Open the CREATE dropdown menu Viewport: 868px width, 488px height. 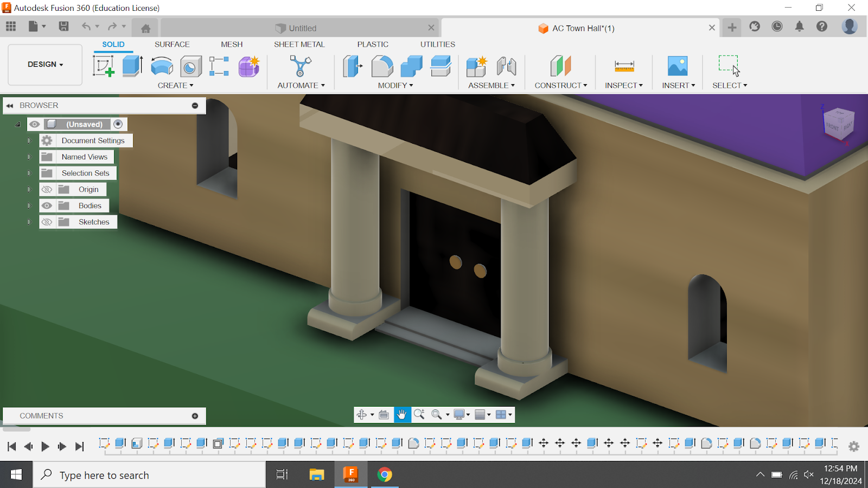[x=175, y=85]
